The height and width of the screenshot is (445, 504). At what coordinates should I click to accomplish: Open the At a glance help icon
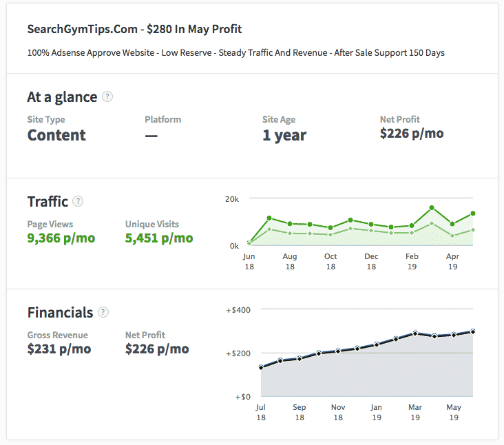[107, 96]
